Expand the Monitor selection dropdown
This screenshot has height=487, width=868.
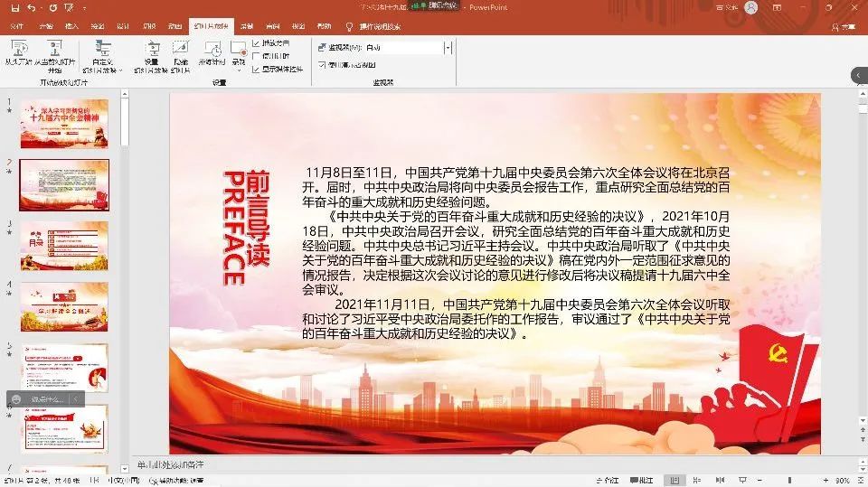(447, 47)
